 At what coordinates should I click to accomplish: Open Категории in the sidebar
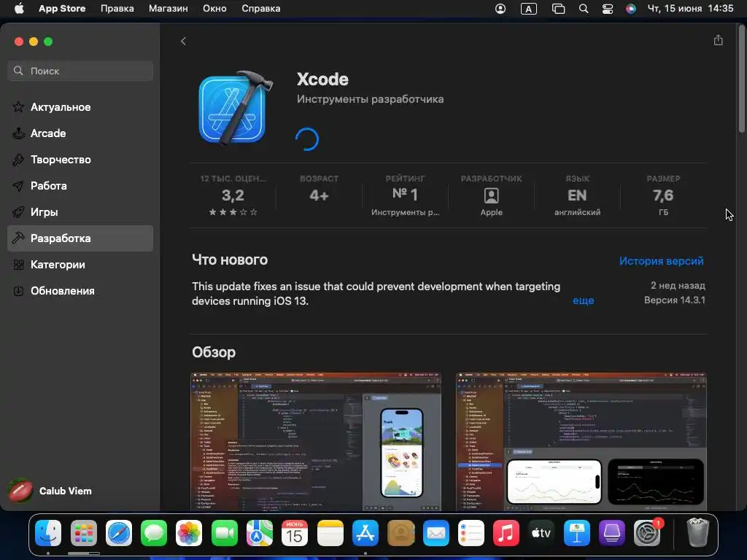[80, 264]
